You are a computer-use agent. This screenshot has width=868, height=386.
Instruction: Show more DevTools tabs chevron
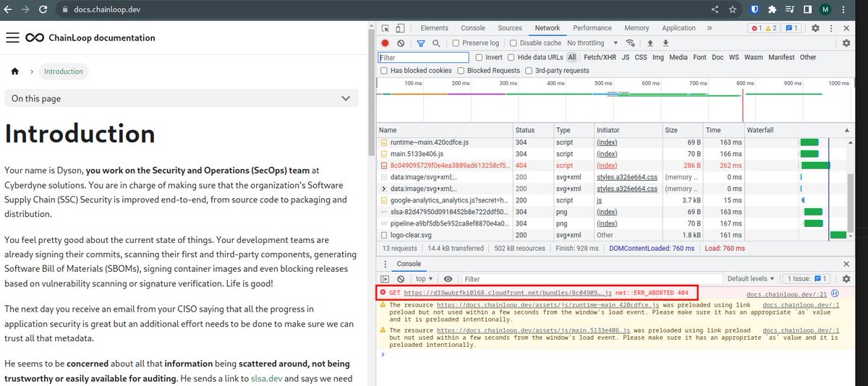709,28
